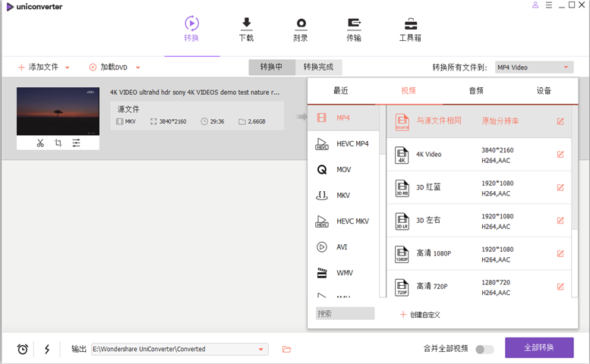Click the video thumbnail preview
This screenshot has height=364, width=590.
click(x=58, y=111)
